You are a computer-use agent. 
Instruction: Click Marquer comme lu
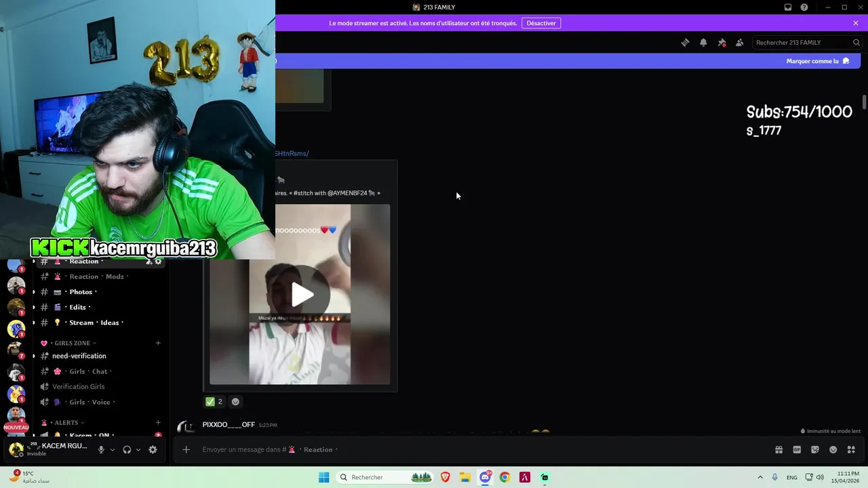(818, 61)
